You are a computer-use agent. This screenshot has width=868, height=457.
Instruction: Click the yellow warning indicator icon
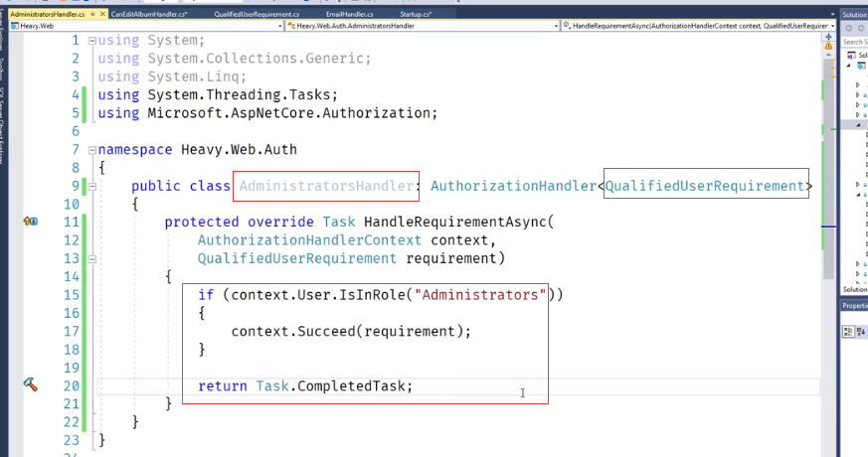[828, 47]
